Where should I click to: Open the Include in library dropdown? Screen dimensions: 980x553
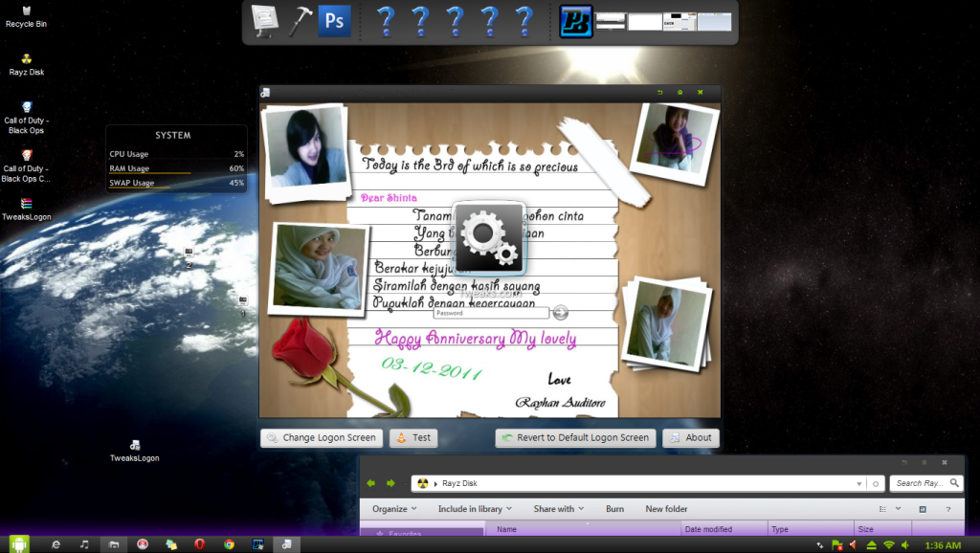(x=475, y=509)
